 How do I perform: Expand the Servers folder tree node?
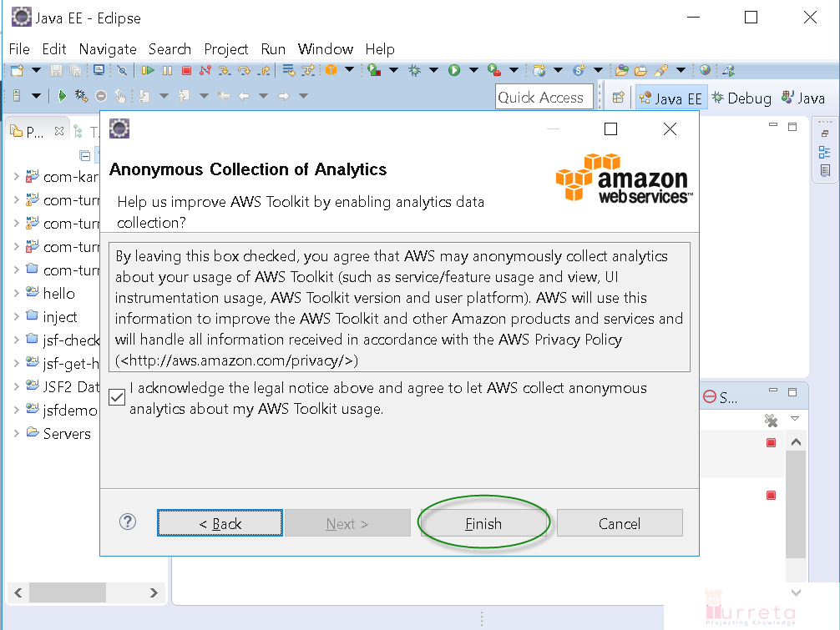tap(16, 433)
